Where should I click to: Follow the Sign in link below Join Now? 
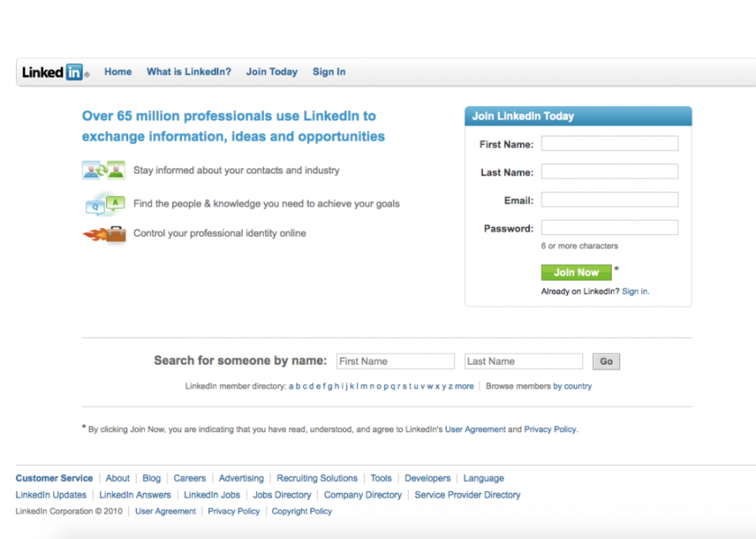click(635, 291)
